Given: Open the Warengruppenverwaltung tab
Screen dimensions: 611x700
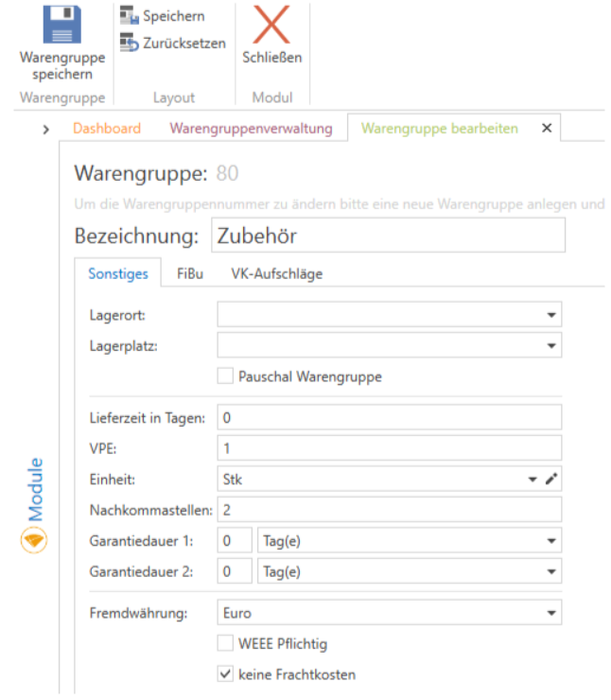Looking at the screenshot, I should click(251, 128).
